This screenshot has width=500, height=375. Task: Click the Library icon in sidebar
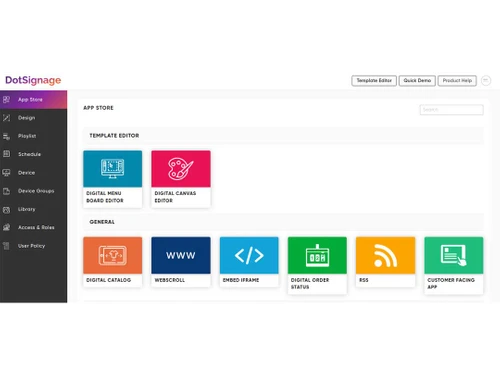[6, 209]
